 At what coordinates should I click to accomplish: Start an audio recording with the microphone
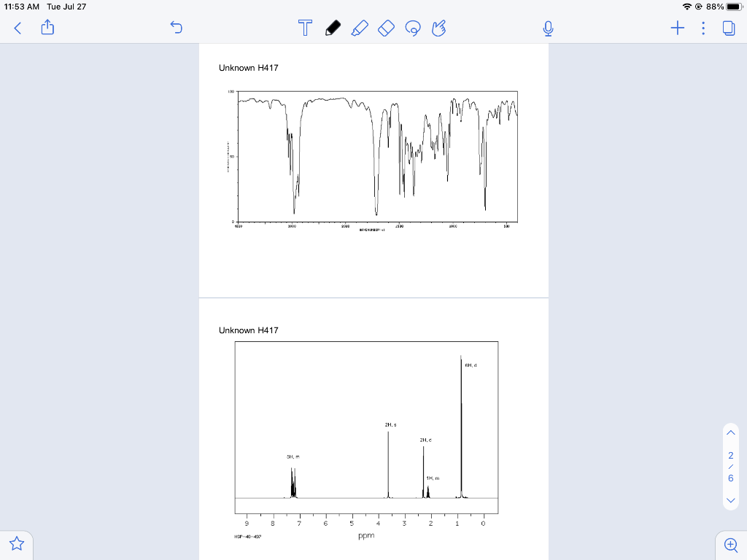point(548,28)
